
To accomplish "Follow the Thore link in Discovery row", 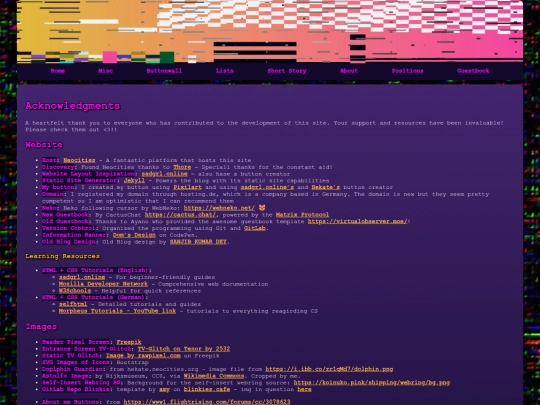I will [182, 167].
